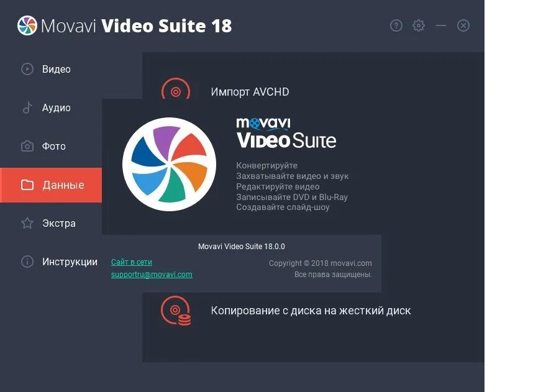
Task: Switch to the Фото category
Action: [53, 146]
